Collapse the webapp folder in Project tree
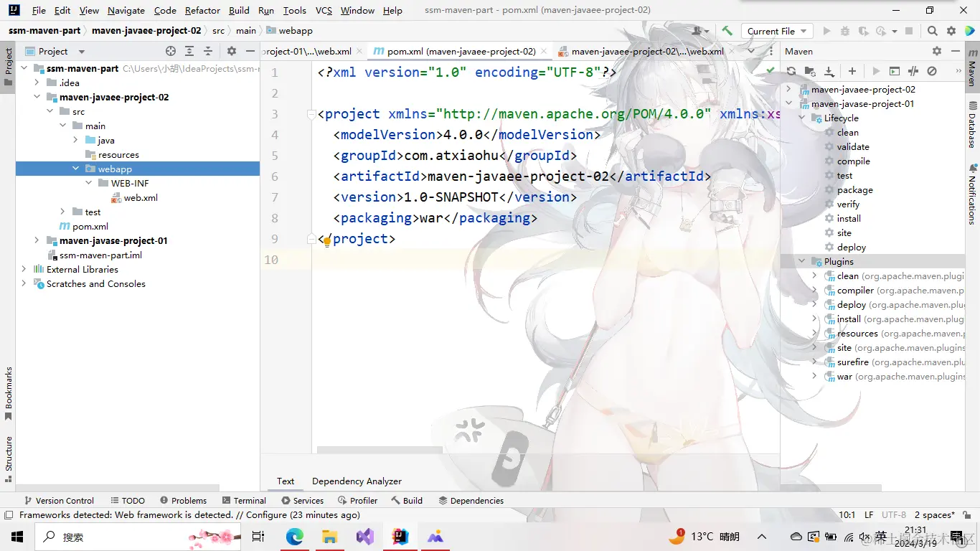The image size is (980, 551). pyautogui.click(x=75, y=169)
